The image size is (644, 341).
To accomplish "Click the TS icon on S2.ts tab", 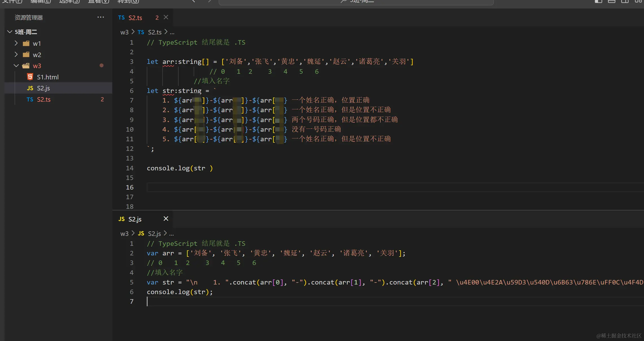I will click(121, 18).
